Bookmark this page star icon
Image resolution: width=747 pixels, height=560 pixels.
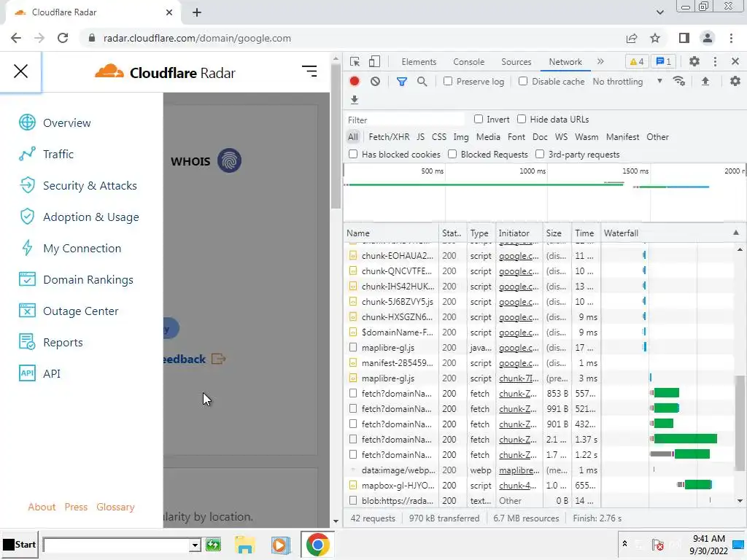655,38
